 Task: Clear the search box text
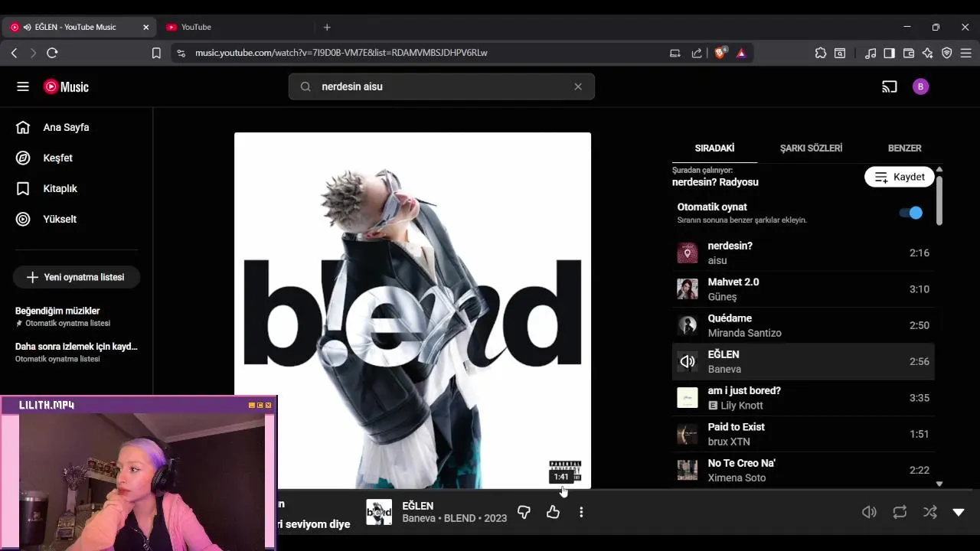point(578,86)
